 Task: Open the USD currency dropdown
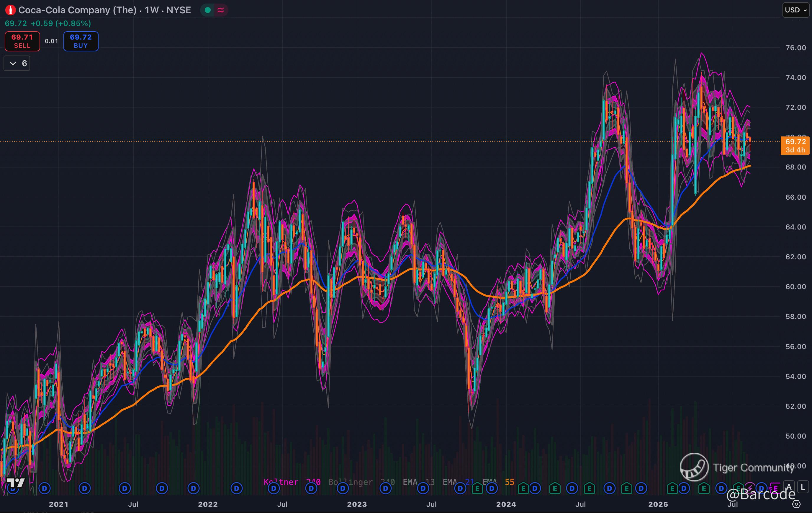click(795, 10)
